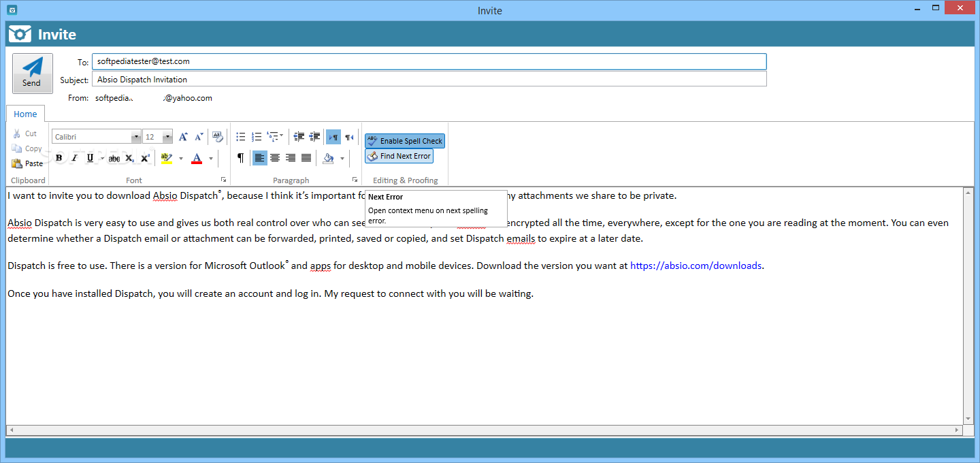The image size is (980, 463).
Task: Click the Absio Dispatch logo in header
Action: pos(20,34)
